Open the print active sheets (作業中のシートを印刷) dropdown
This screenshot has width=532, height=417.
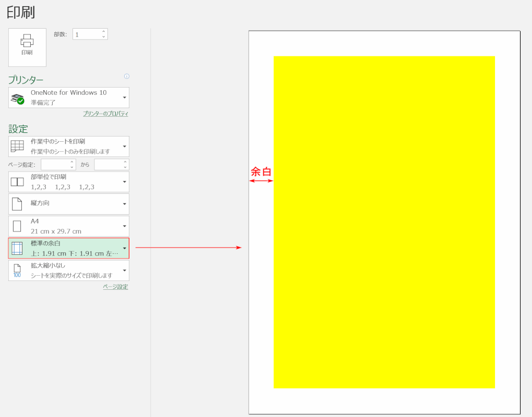pos(69,146)
